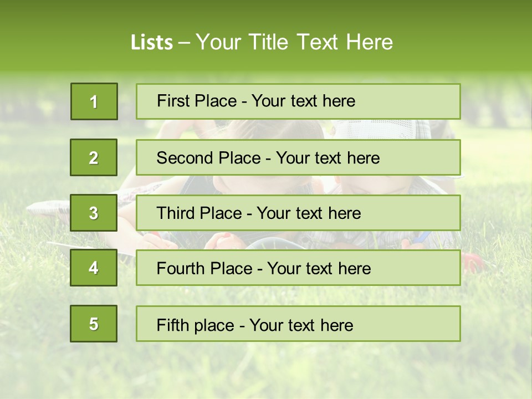532x399 pixels.
Task: Click 'Your text here' in Third Place
Action: (x=309, y=213)
